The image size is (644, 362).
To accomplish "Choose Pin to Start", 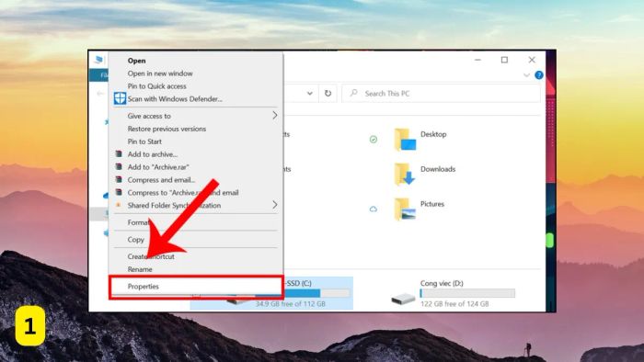I will click(x=144, y=141).
